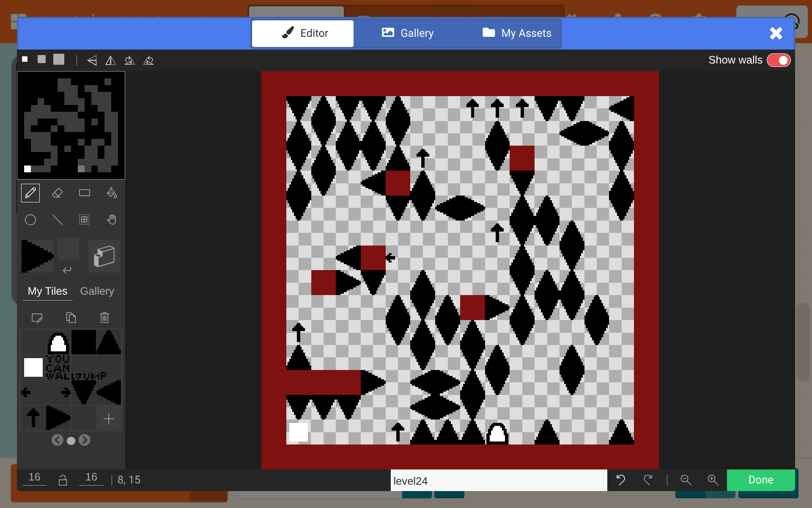Choose the rectangle shape tool
The image size is (812, 508).
tap(85, 193)
